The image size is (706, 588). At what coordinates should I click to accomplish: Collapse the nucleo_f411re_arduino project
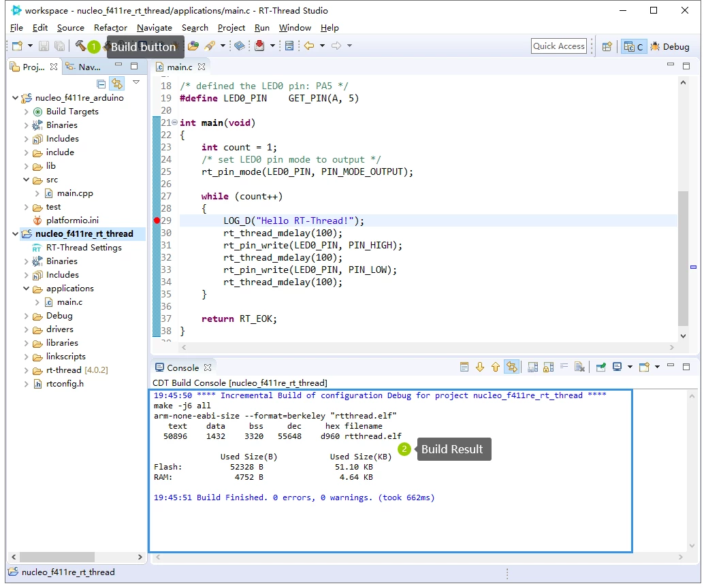15,98
